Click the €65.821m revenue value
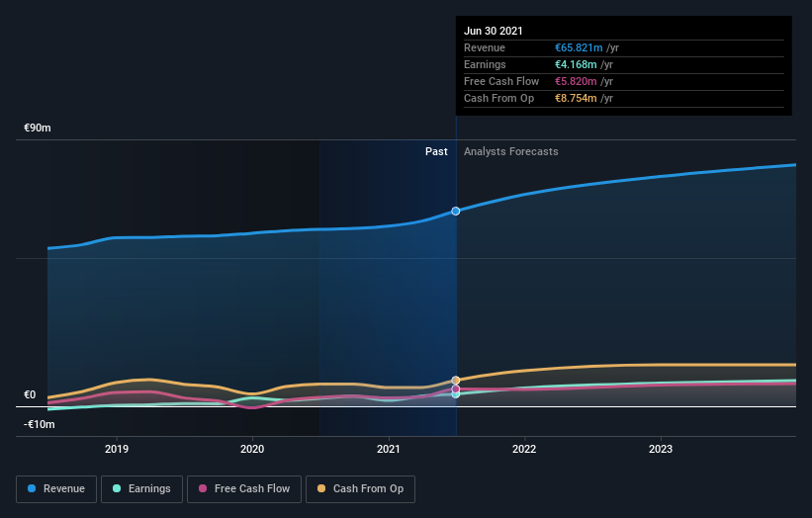This screenshot has width=812, height=518. click(579, 48)
